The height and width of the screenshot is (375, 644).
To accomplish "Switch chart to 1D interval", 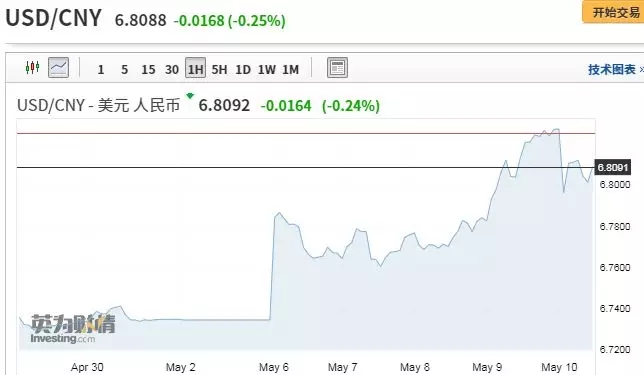I will click(243, 69).
